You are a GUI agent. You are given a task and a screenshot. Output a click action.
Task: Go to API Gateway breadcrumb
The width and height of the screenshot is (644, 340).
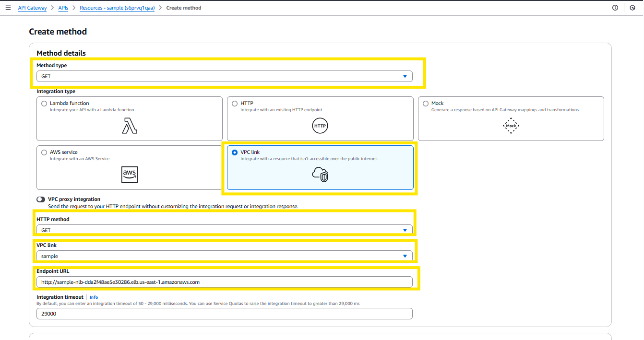click(x=33, y=8)
